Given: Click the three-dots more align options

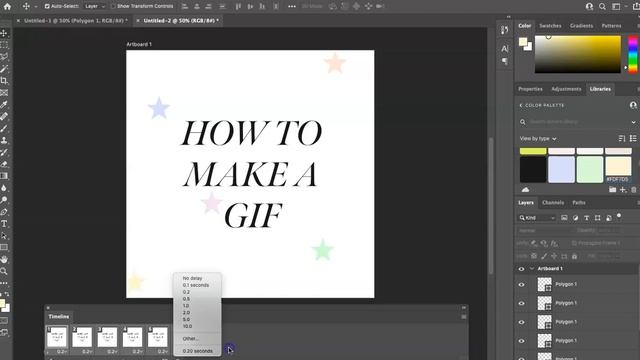Looking at the screenshot, I should click(x=292, y=6).
